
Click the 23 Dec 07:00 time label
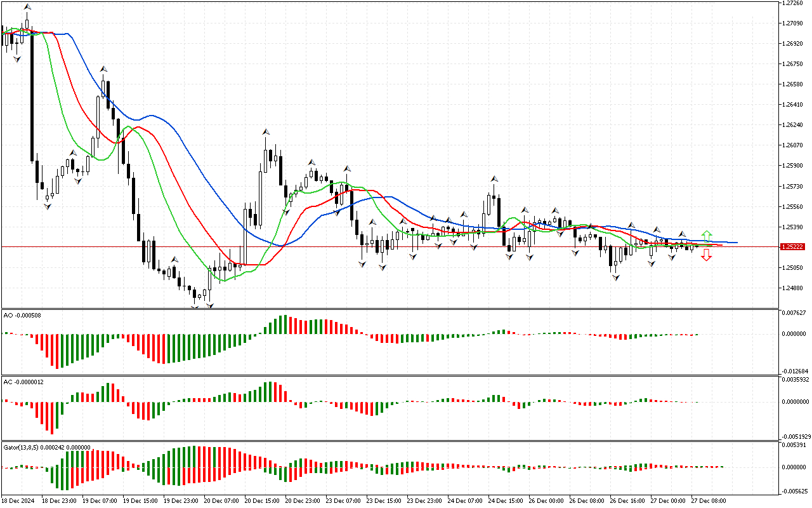point(343,501)
